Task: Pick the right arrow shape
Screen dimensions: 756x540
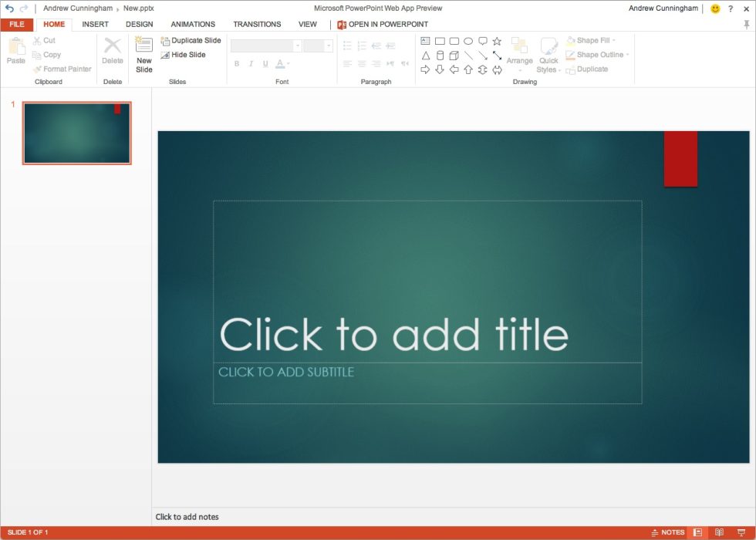Action: coord(425,69)
